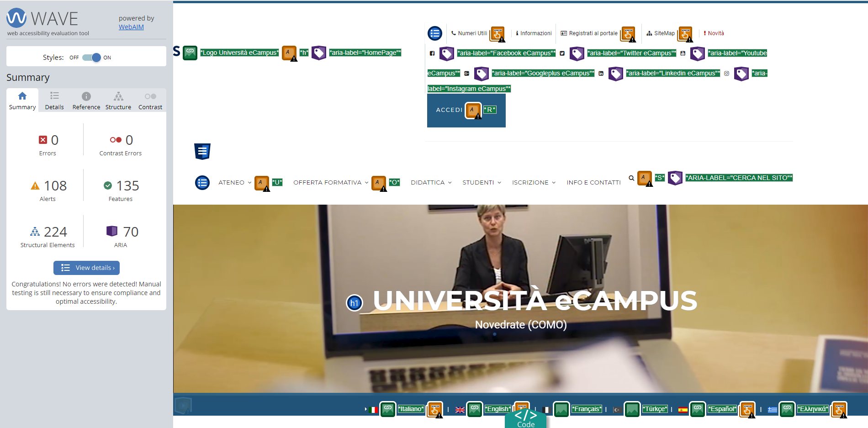Click the list icon beside ATENEO
868x428 pixels.
point(202,183)
